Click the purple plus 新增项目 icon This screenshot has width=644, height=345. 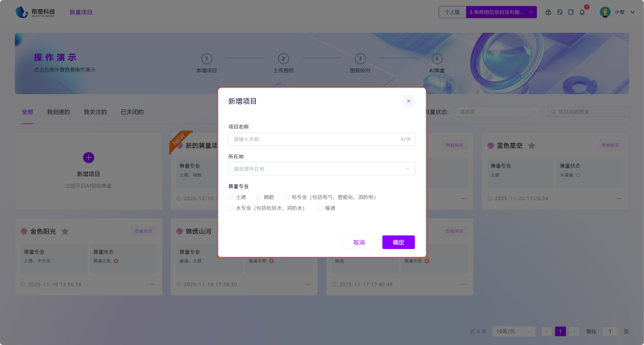pos(89,158)
